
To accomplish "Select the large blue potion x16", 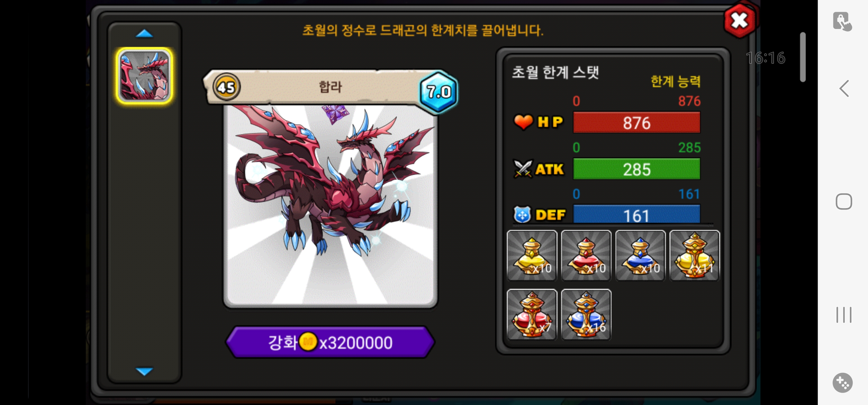I will 586,314.
